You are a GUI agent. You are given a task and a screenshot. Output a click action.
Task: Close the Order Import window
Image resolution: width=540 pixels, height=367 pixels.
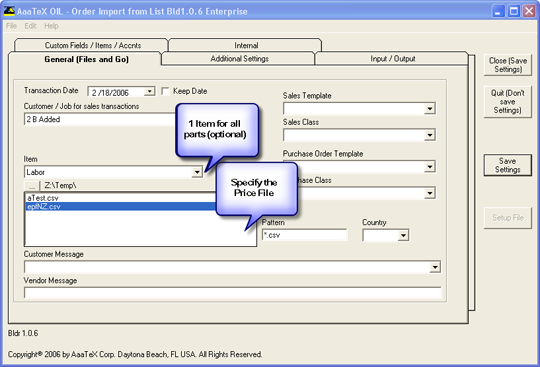click(529, 11)
